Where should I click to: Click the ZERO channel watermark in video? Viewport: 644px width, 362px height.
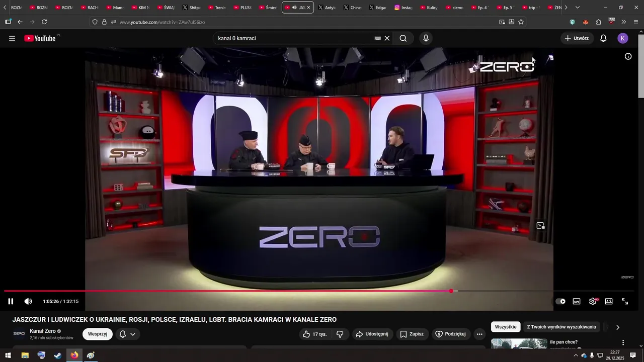click(627, 277)
